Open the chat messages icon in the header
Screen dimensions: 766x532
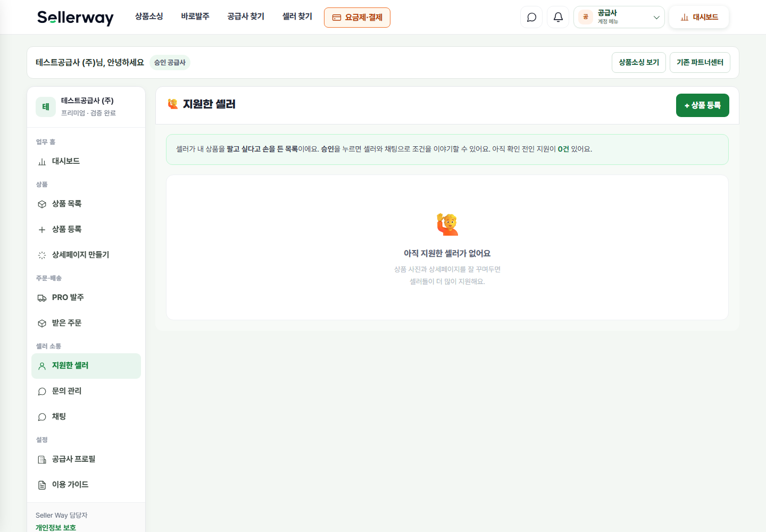[x=531, y=17]
